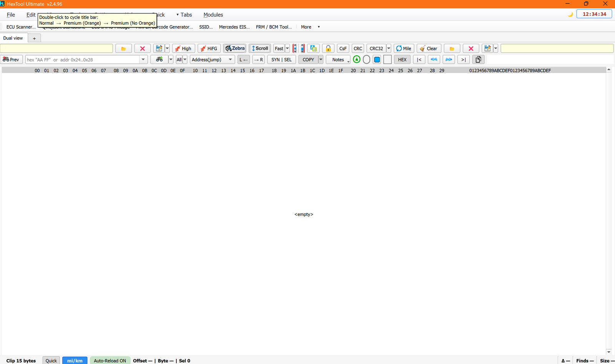
Task: Open the Modules menu
Action: [213, 15]
